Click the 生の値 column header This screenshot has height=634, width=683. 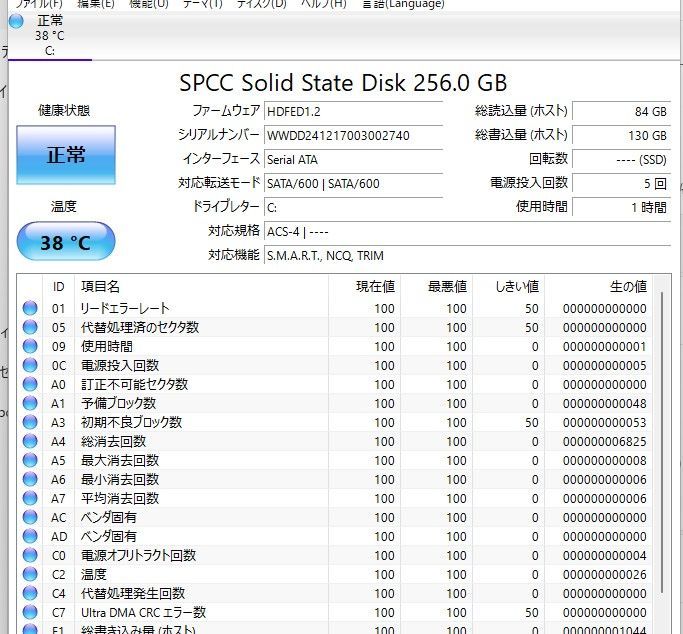627,287
